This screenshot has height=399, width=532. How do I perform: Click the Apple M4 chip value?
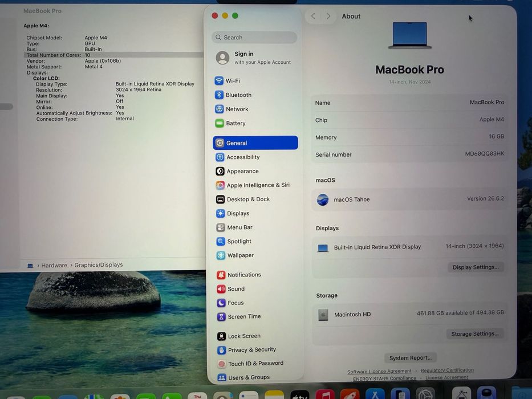(x=492, y=120)
